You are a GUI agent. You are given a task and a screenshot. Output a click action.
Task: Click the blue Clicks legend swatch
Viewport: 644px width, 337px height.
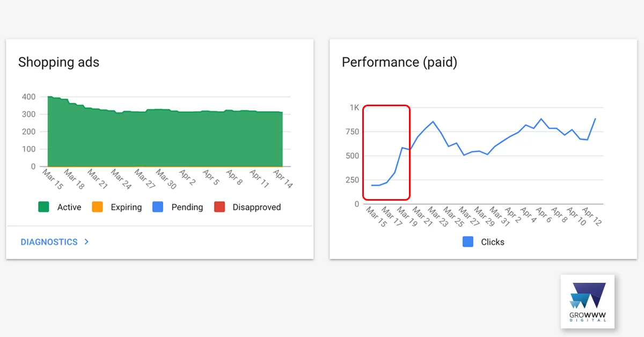coord(468,242)
